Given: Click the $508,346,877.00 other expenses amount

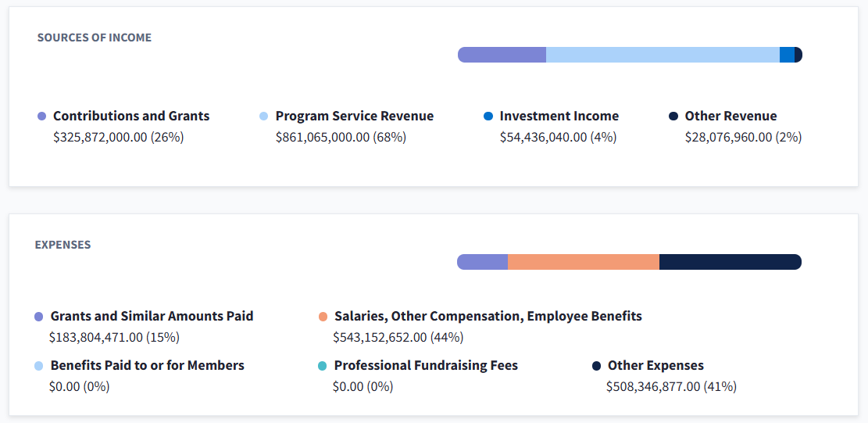Looking at the screenshot, I should point(671,386).
